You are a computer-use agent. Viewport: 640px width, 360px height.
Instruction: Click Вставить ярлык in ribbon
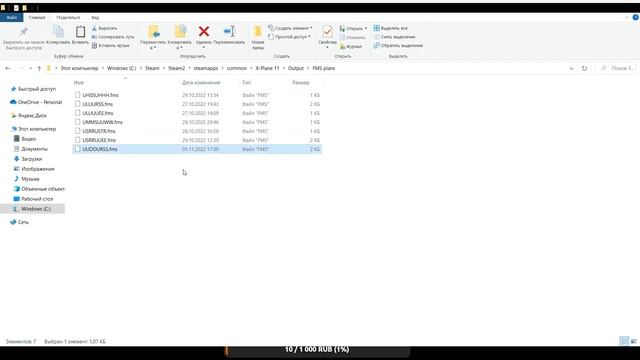(x=110, y=45)
